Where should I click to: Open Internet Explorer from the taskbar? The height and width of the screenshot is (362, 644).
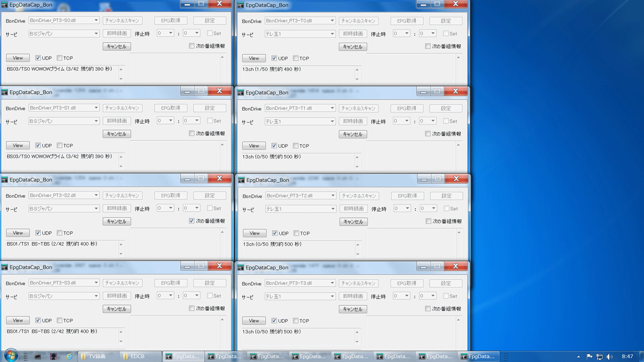[69, 356]
